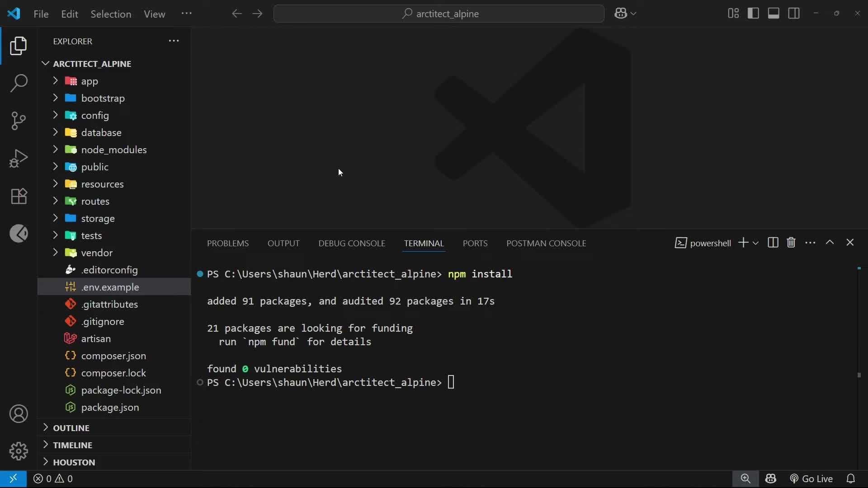Open the Accounts icon
The width and height of the screenshot is (868, 488).
coord(19,414)
